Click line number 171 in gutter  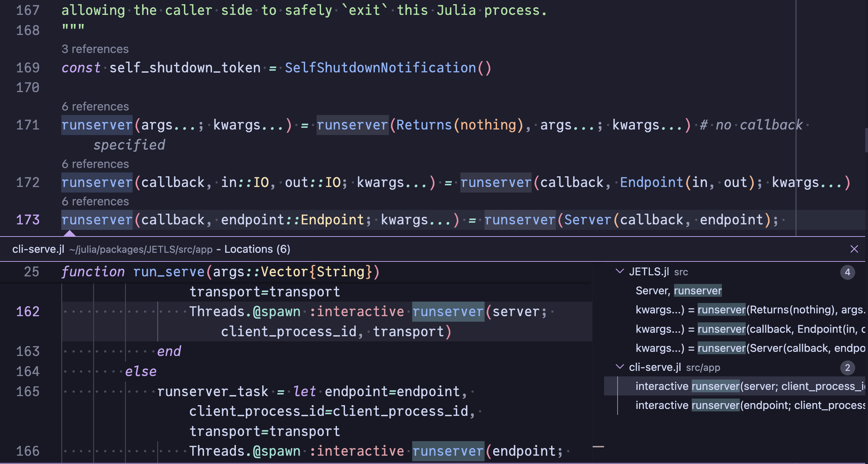click(28, 125)
